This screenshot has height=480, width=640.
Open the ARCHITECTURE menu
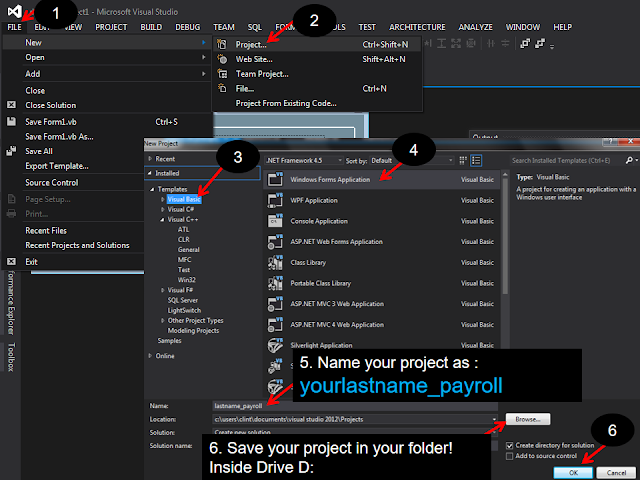coord(417,27)
